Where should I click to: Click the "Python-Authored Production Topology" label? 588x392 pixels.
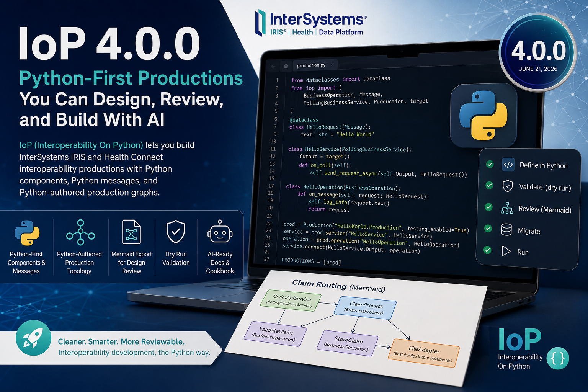[79, 263]
